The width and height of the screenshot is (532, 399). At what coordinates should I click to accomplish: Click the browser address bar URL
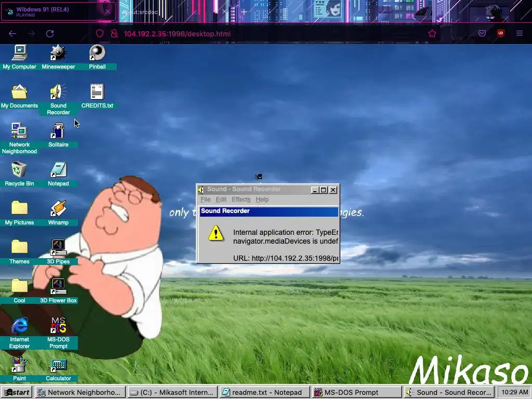(x=177, y=34)
